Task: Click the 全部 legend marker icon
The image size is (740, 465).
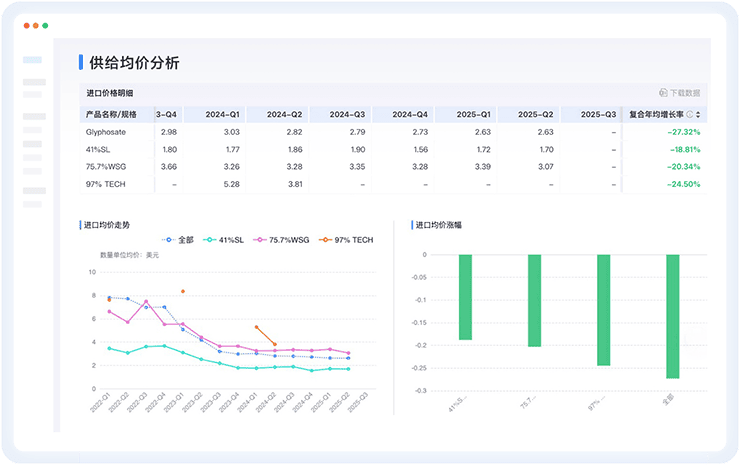Action: click(170, 240)
